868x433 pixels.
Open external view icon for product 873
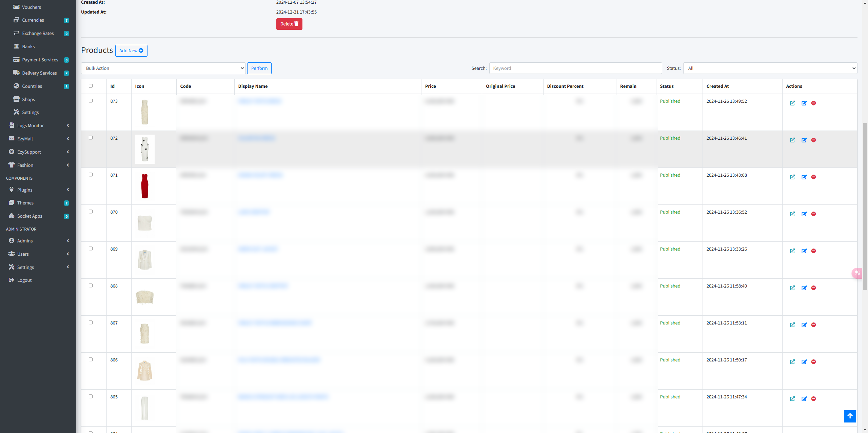coord(792,103)
